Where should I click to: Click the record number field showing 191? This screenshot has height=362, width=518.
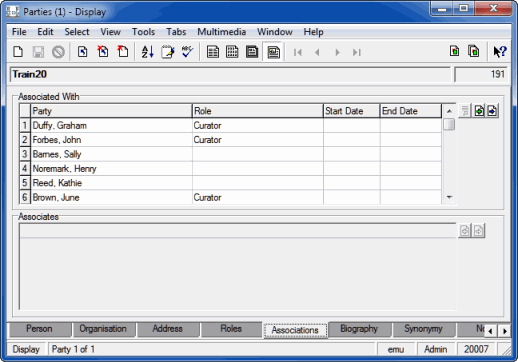pyautogui.click(x=481, y=74)
